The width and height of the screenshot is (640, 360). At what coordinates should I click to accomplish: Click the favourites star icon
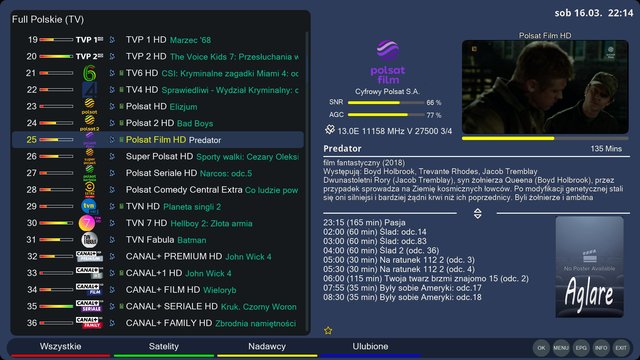tap(328, 331)
